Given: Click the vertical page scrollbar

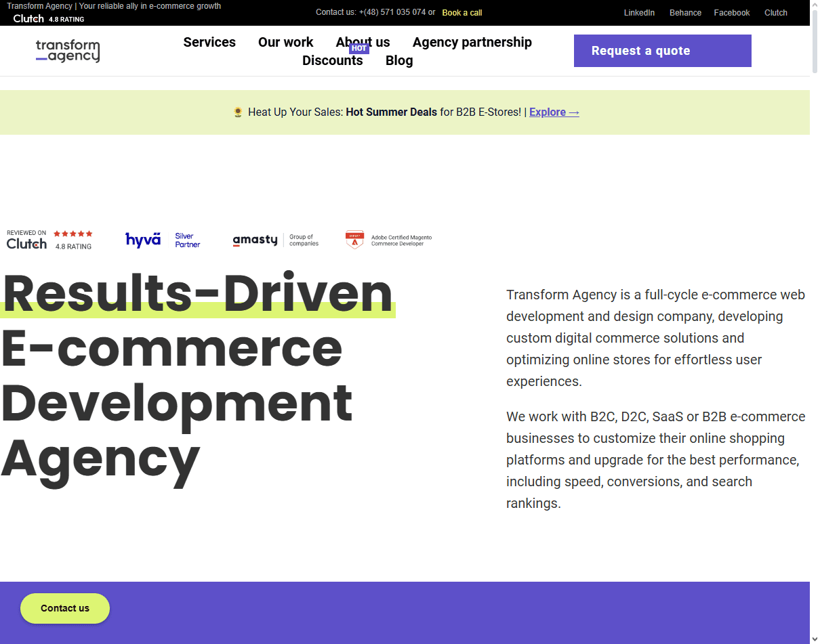Looking at the screenshot, I should click(815, 322).
